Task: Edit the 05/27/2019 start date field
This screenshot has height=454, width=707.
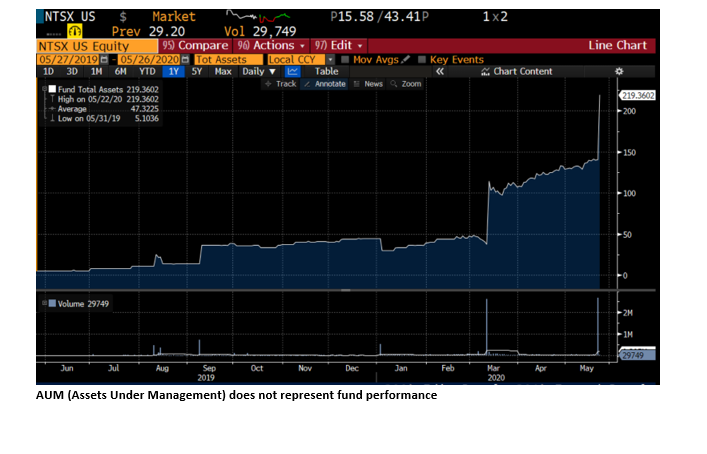Action: pyautogui.click(x=68, y=60)
